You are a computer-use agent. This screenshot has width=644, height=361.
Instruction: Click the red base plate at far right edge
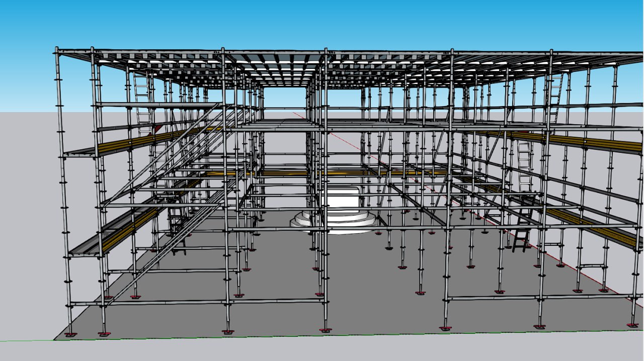[x=634, y=326]
